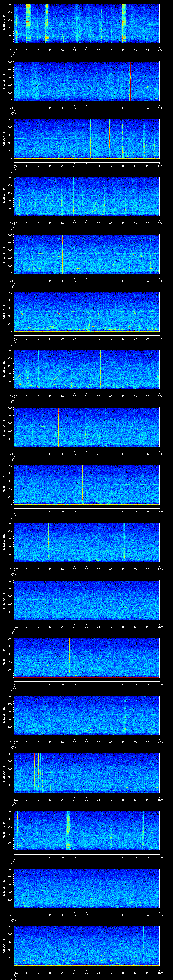
Task: Click Frequency (Hz) axis label of 17:01 panel
Action: click(4, 24)
